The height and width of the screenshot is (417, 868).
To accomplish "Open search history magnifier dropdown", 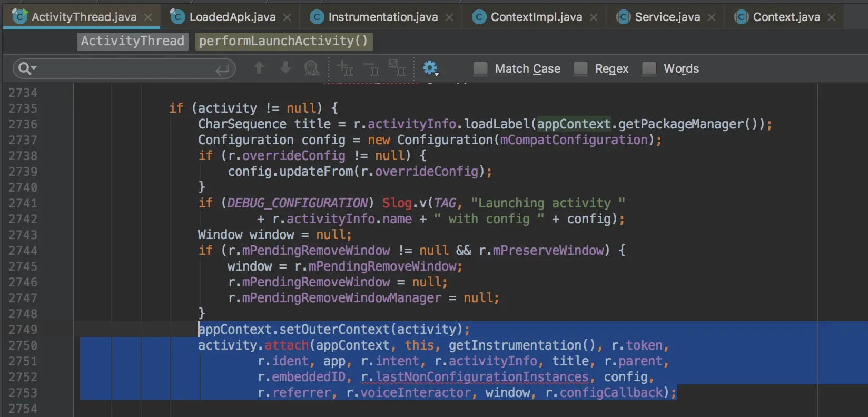I will point(27,68).
